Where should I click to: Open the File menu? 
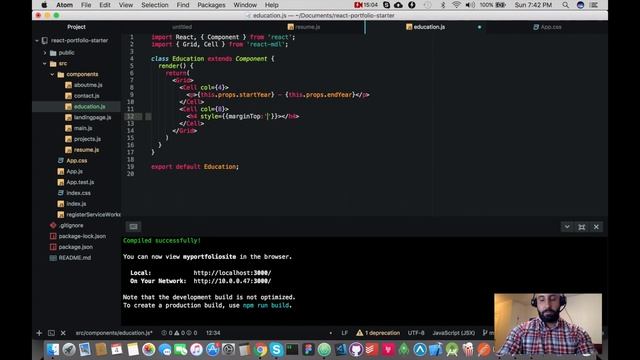point(86,5)
